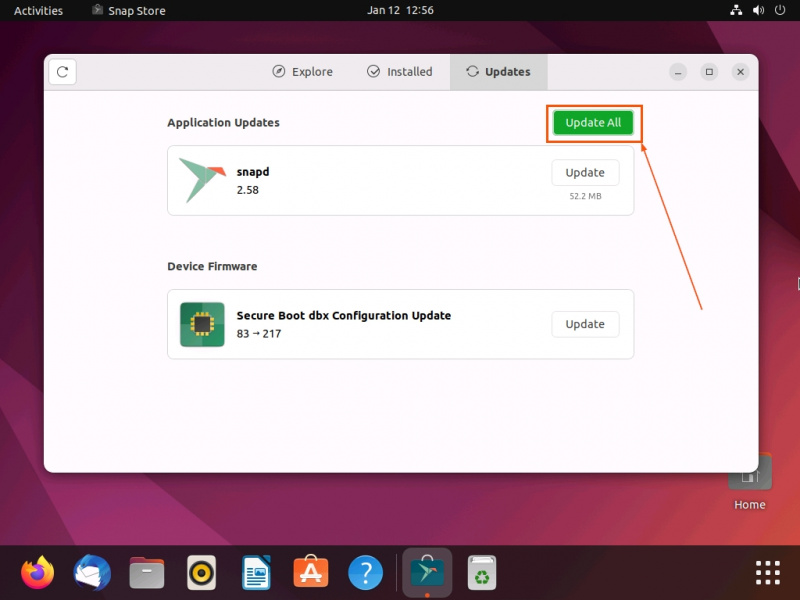Click the snapd application icon
This screenshot has width=800, height=600.
coord(202,180)
